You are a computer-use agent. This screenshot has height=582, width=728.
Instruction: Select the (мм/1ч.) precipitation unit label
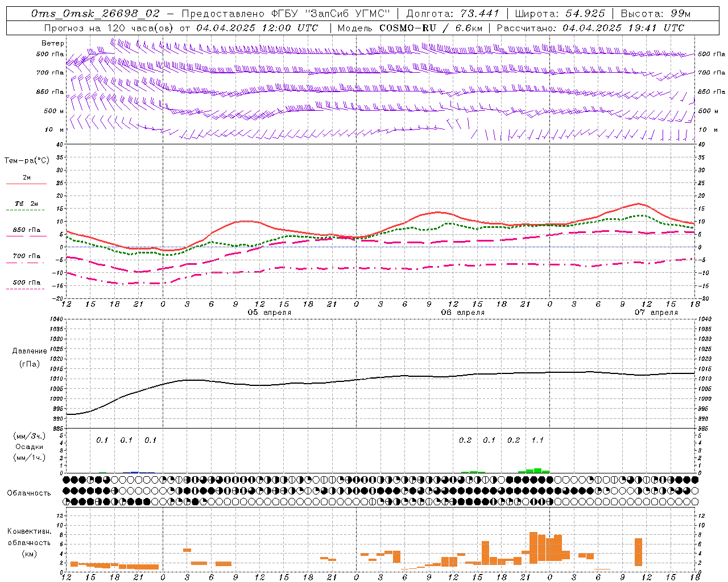(29, 458)
